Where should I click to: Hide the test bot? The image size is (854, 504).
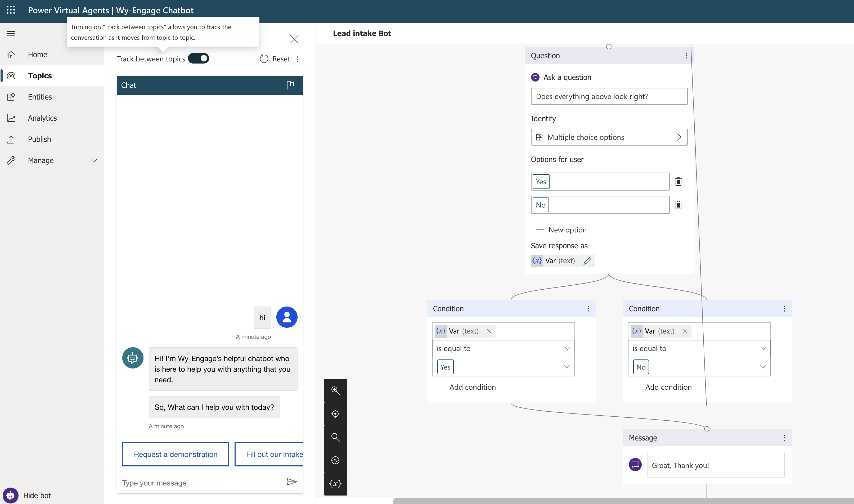37,496
